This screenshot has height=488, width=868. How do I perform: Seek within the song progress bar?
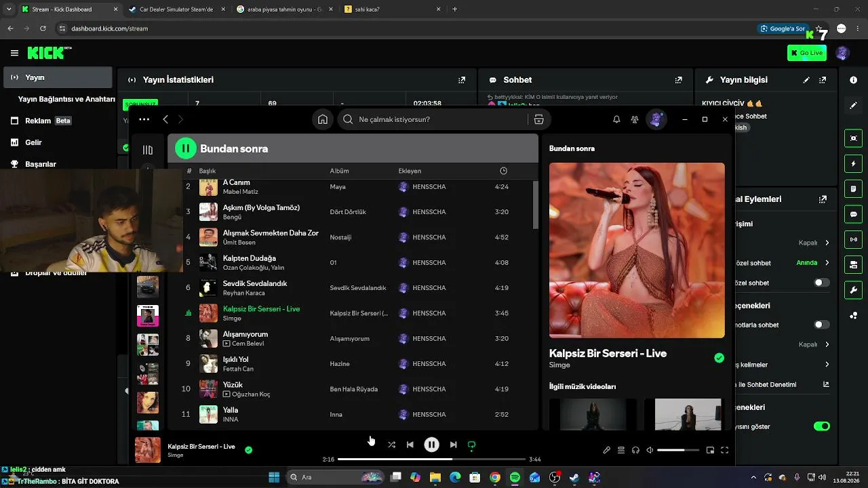(x=431, y=459)
